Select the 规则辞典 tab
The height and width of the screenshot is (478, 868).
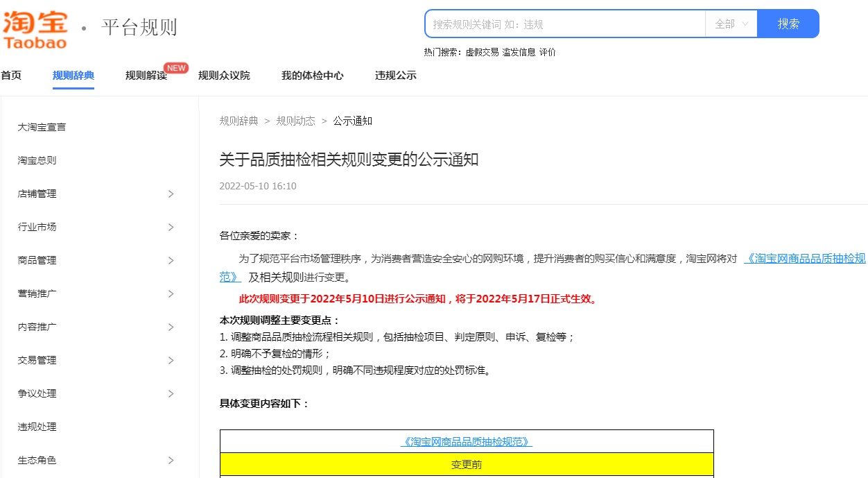[x=73, y=76]
